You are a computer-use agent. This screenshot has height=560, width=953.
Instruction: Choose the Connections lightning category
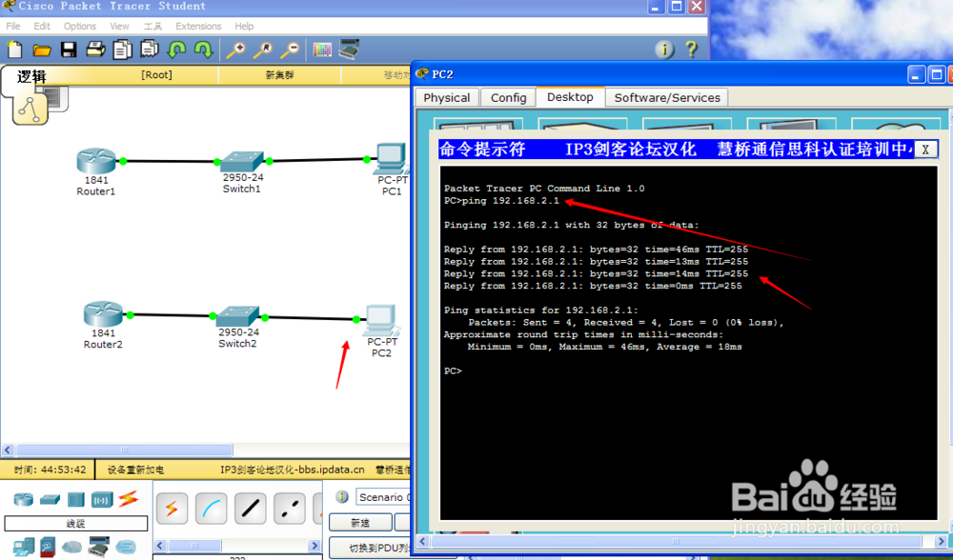[129, 499]
